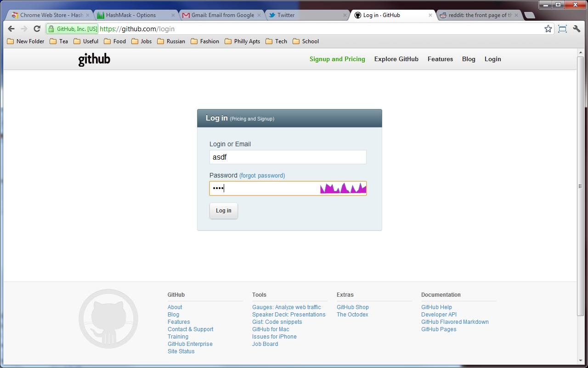The width and height of the screenshot is (588, 368).
Task: Open the Site Status footer link
Action: [x=181, y=351]
